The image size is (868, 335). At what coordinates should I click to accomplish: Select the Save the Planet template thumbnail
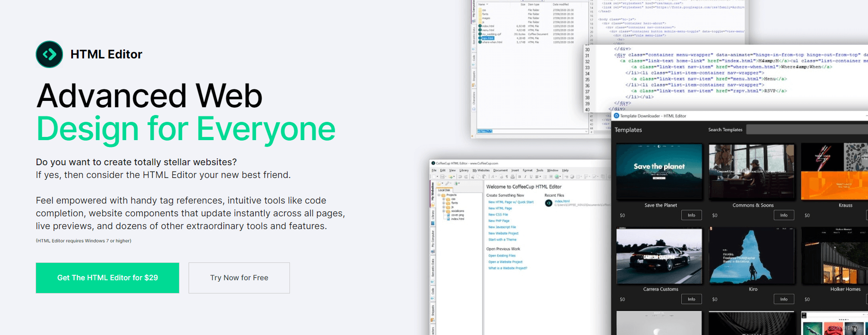[x=659, y=172]
